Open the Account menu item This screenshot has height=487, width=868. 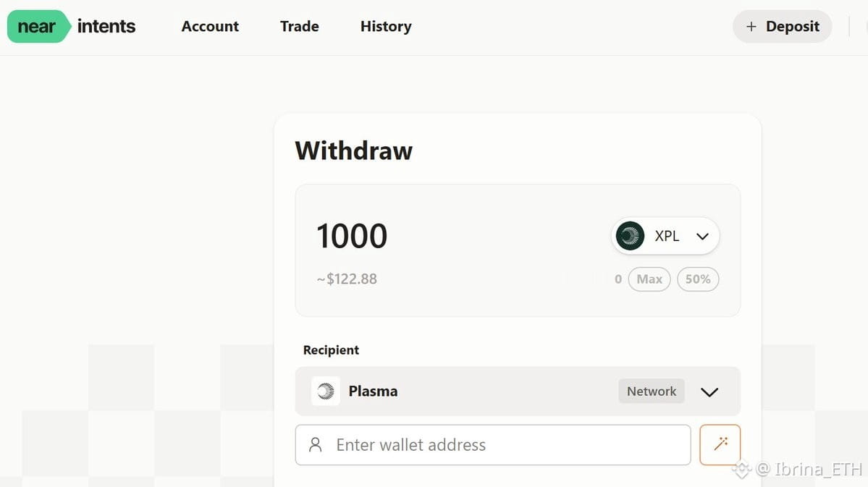(210, 27)
